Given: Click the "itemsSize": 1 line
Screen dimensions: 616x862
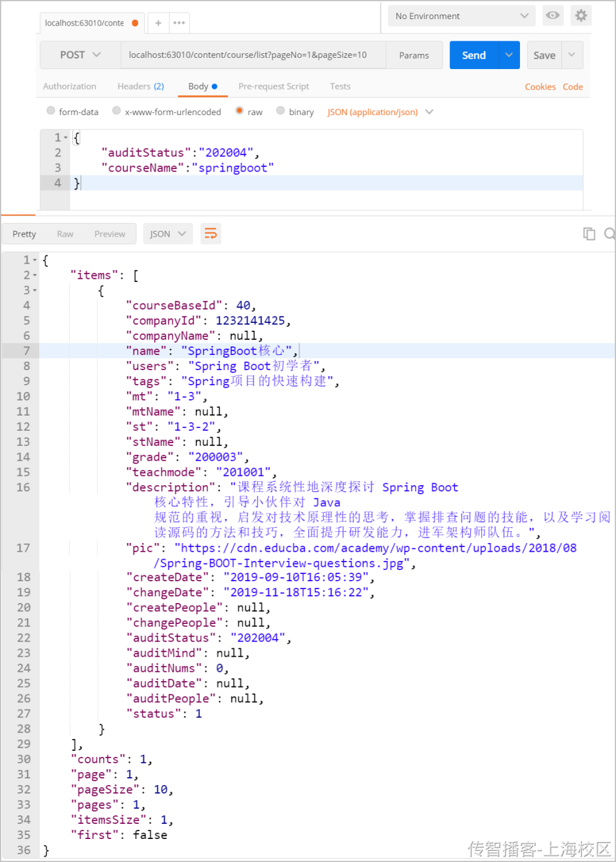Looking at the screenshot, I should (122, 820).
